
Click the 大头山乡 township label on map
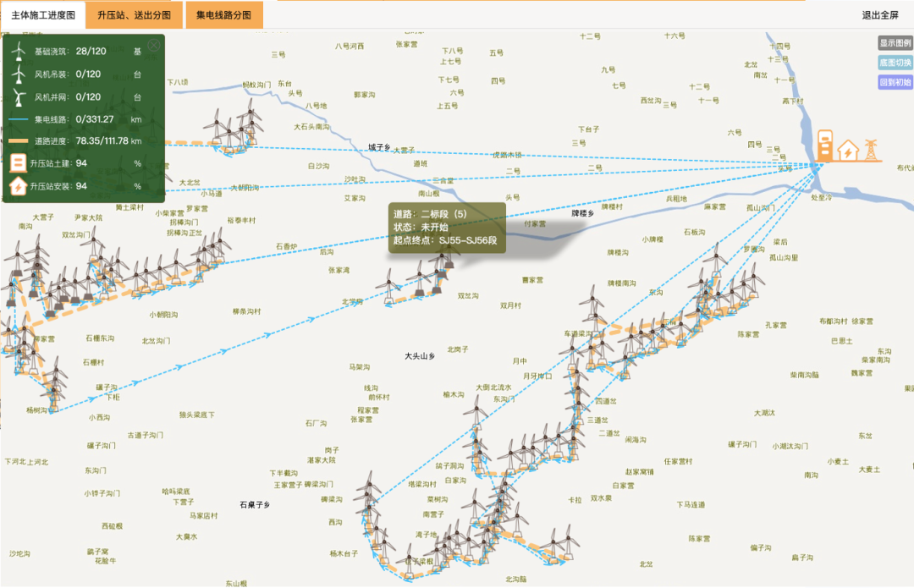(419, 356)
